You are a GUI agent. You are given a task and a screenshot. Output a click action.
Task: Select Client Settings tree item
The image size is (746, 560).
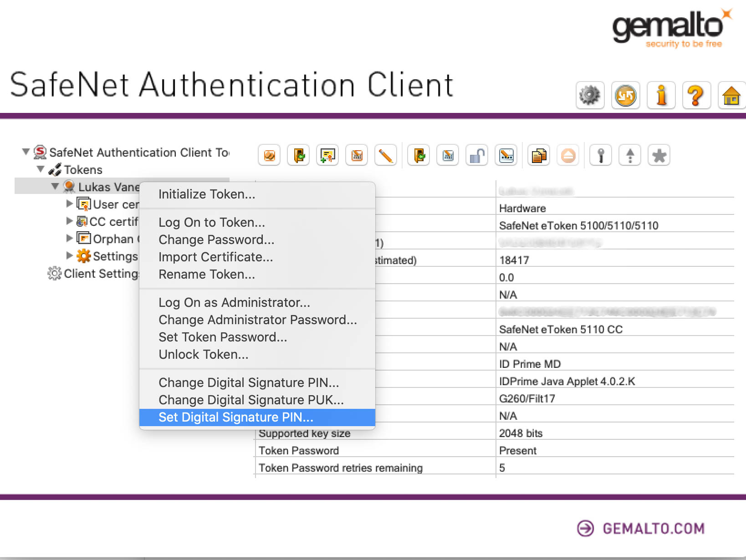[x=101, y=274]
